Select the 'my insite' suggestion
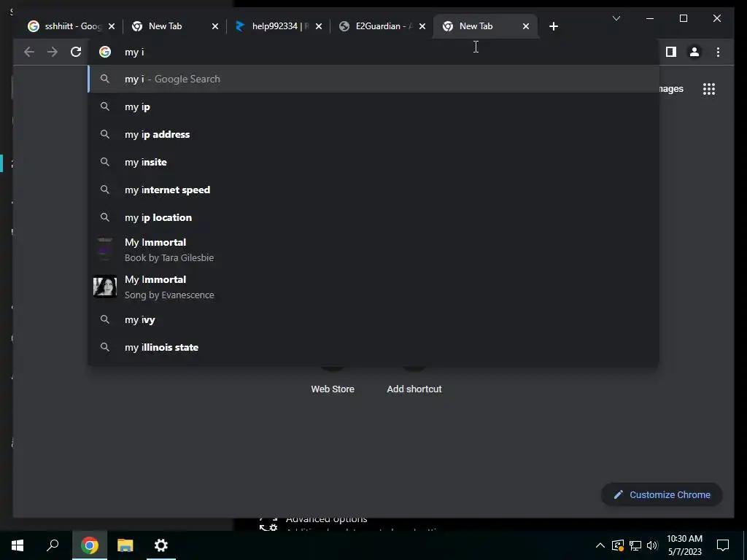Screen dimensions: 747x560 [373, 162]
